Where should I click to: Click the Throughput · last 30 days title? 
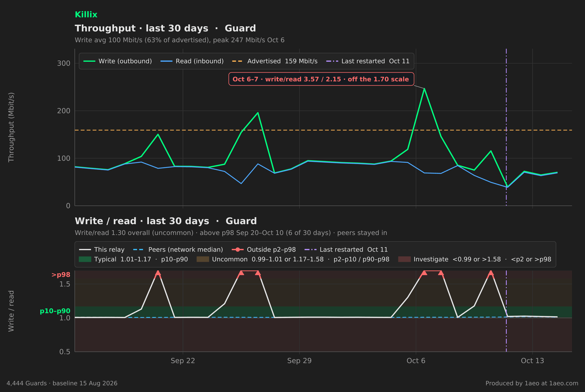165,28
